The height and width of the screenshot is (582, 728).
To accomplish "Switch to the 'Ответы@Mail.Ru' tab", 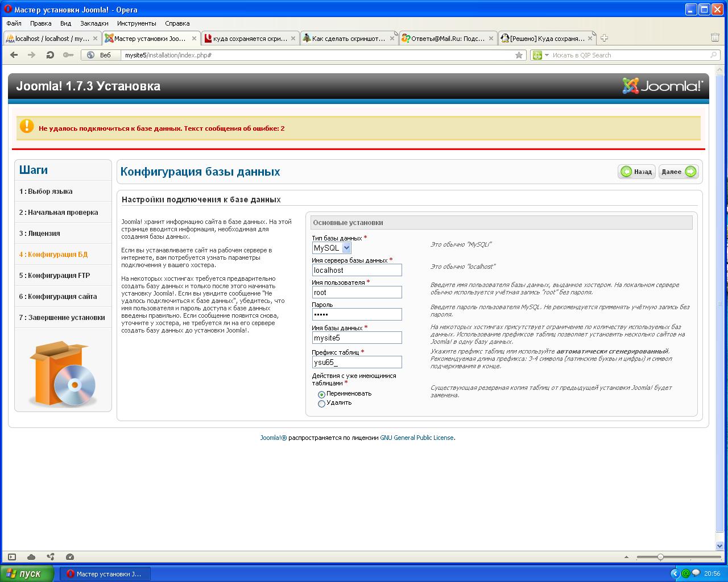I will pos(448,39).
